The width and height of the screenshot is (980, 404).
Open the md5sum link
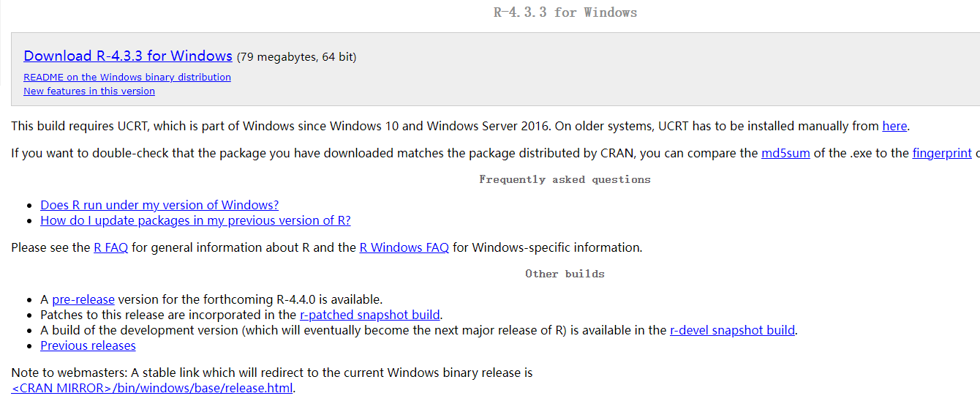(x=785, y=154)
